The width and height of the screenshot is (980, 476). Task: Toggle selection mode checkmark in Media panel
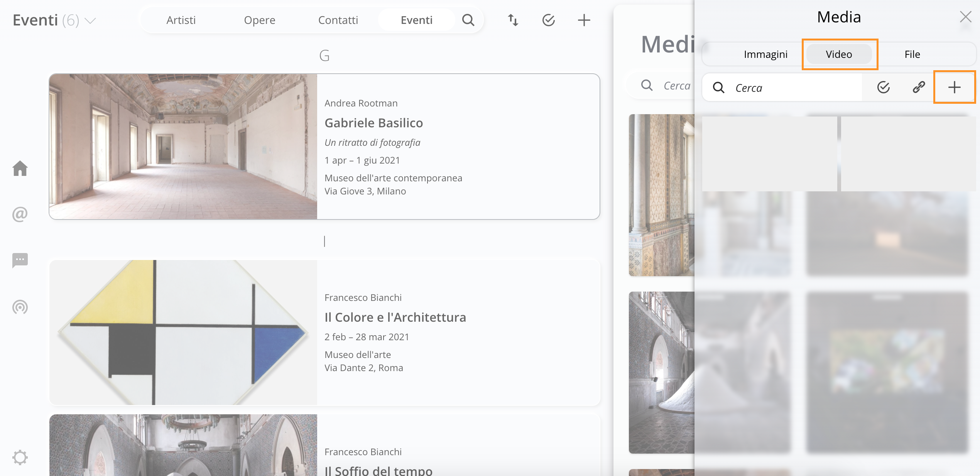pos(883,87)
